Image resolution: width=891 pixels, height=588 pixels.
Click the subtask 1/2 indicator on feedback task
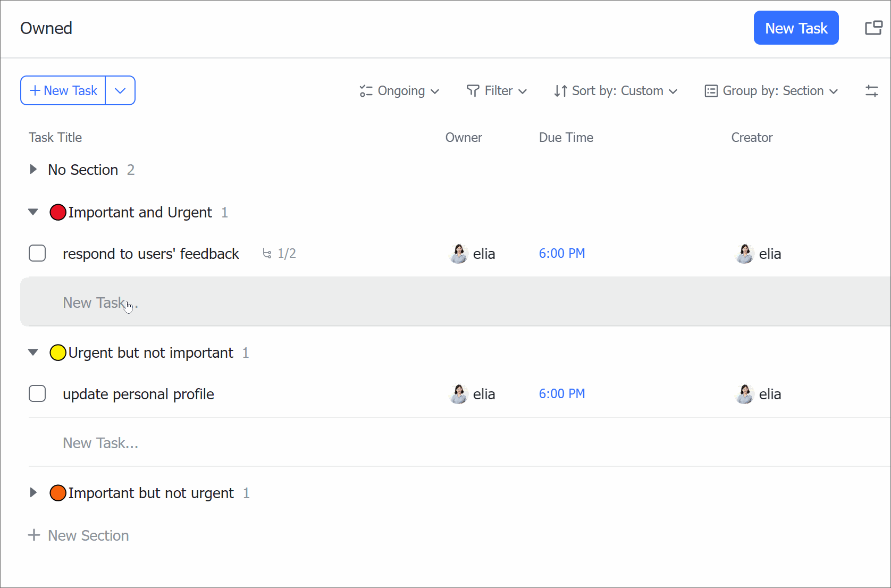[x=279, y=254]
